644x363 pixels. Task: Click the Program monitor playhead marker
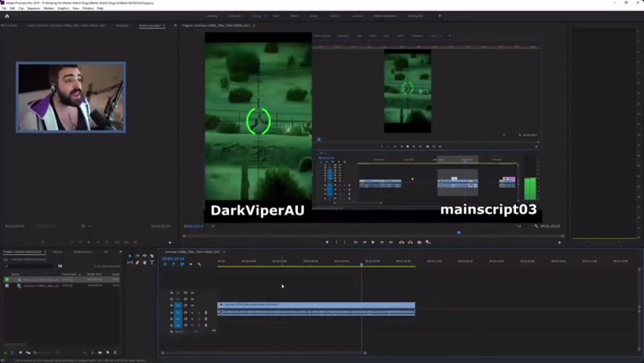pyautogui.click(x=459, y=232)
